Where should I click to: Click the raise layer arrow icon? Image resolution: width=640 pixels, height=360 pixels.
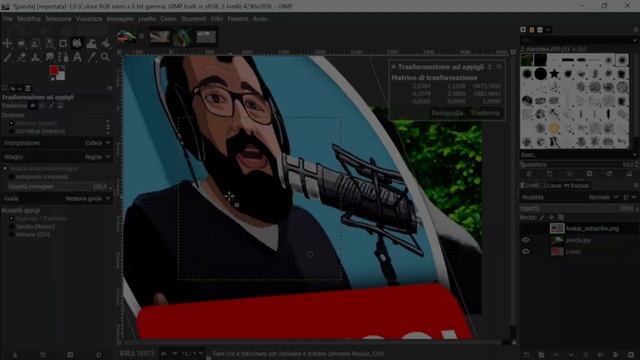556,355
